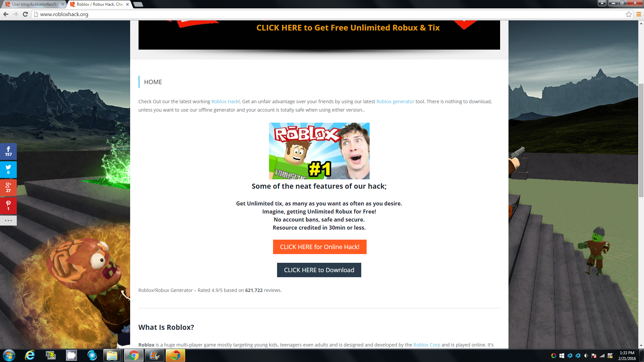This screenshot has width=644, height=362.
Task: Click the browser refresh/reload icon
Action: 25,14
